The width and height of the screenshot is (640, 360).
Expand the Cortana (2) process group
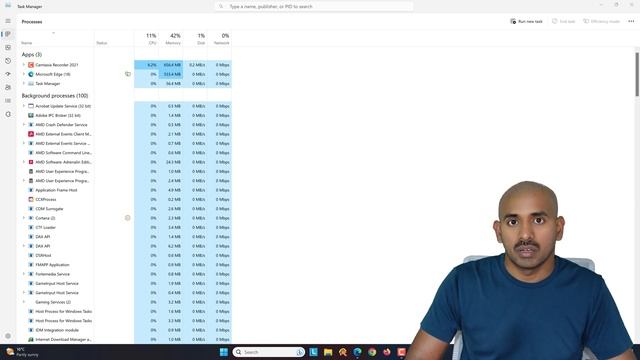[24, 218]
